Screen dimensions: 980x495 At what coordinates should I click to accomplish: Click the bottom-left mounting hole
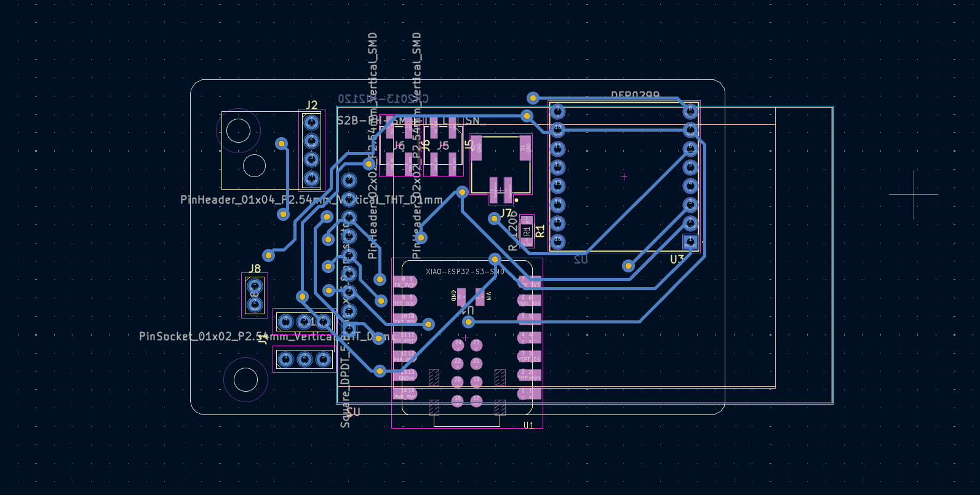(246, 380)
